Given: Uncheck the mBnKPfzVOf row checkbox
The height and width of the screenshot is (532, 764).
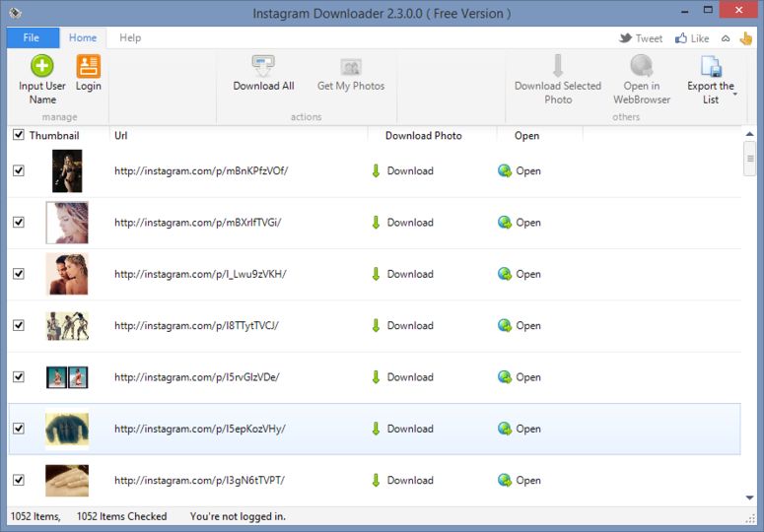Looking at the screenshot, I should [19, 170].
